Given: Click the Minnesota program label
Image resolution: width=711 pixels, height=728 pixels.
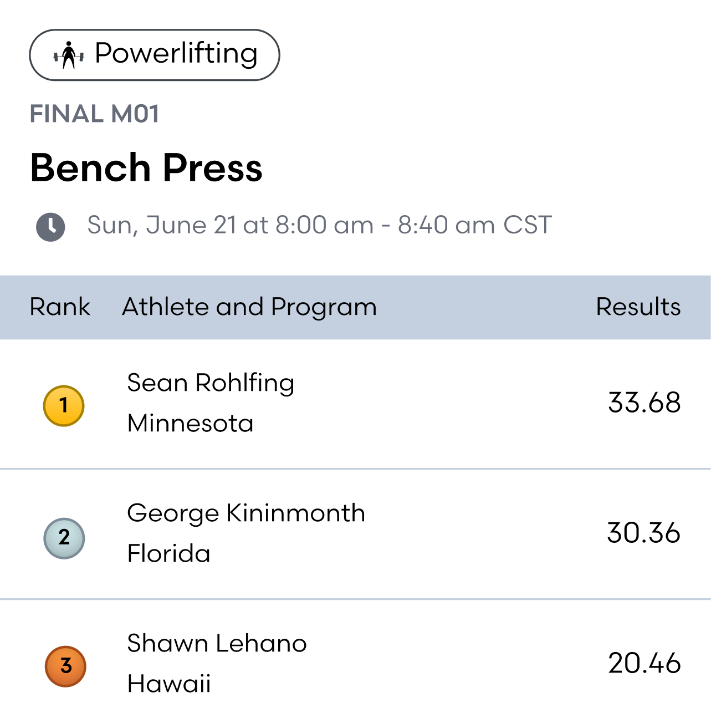Looking at the screenshot, I should [190, 424].
